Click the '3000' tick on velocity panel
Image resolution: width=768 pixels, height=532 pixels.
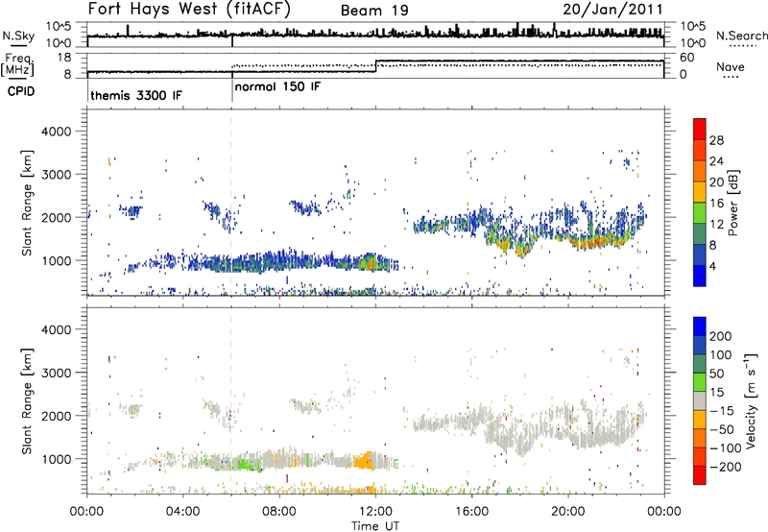click(57, 373)
